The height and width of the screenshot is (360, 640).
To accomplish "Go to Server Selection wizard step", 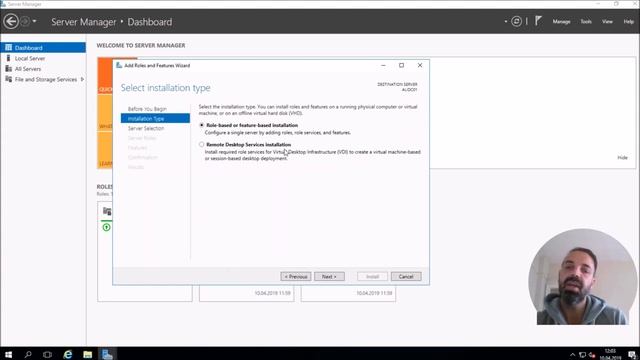I will [x=146, y=128].
